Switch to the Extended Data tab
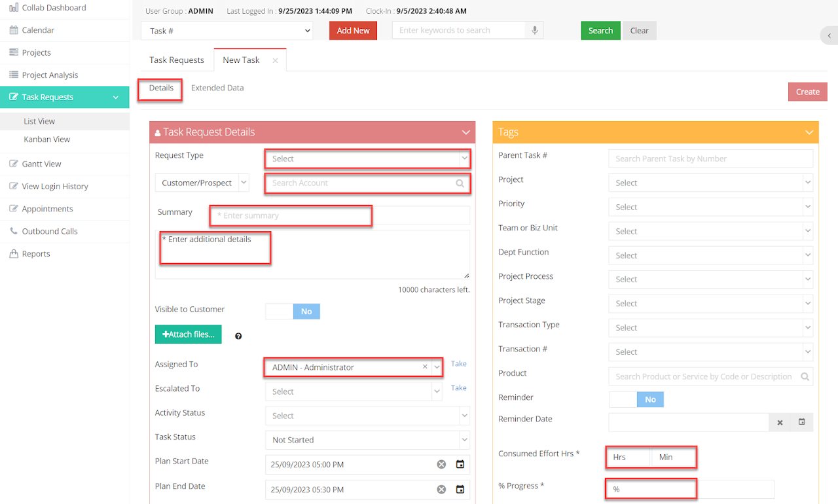The width and height of the screenshot is (838, 504). pos(217,88)
